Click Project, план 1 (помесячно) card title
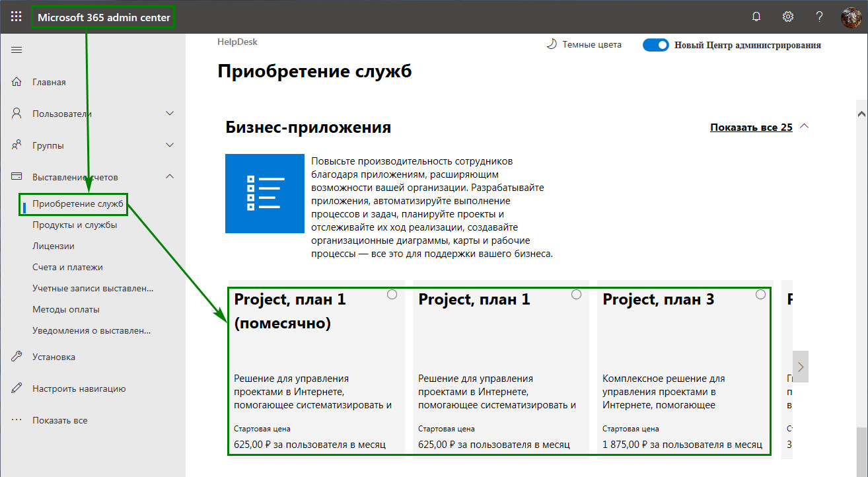Screen dimensions: 868x477 point(290,311)
